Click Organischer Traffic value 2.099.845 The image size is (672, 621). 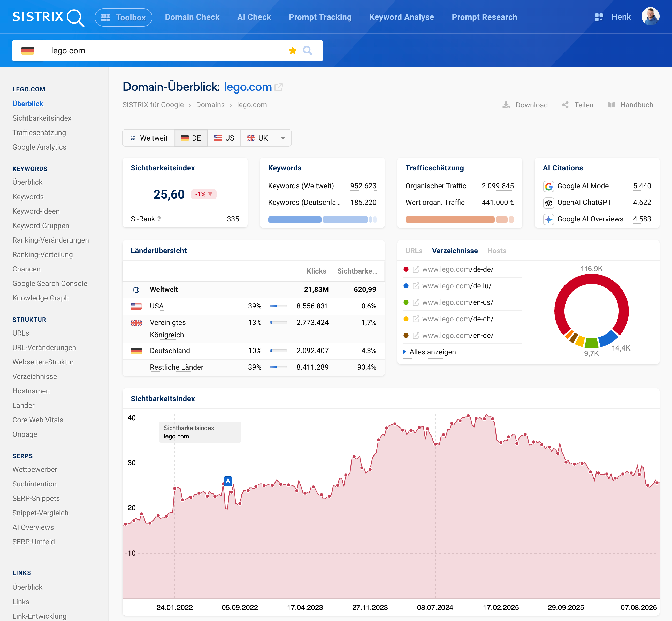(x=498, y=186)
